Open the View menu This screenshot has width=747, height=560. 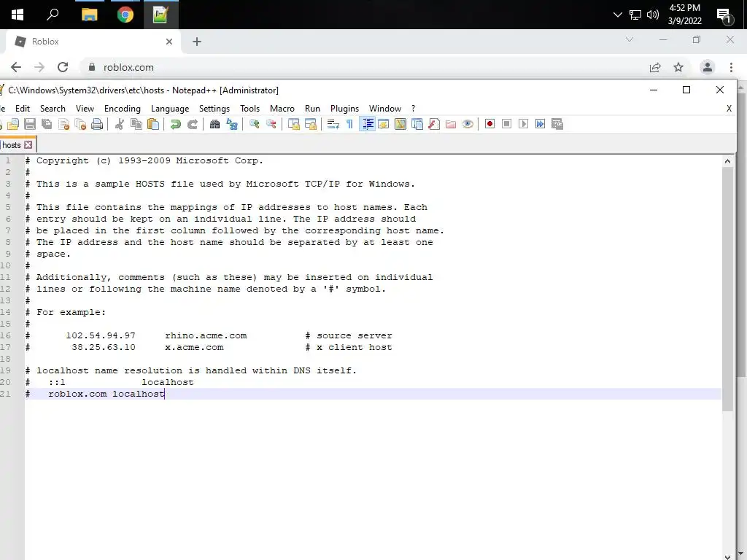click(x=85, y=109)
